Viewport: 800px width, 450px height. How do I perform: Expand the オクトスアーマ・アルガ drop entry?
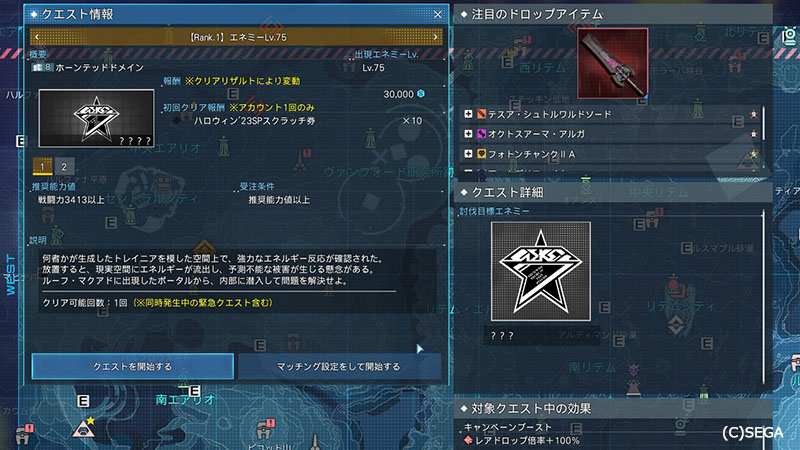[x=468, y=134]
